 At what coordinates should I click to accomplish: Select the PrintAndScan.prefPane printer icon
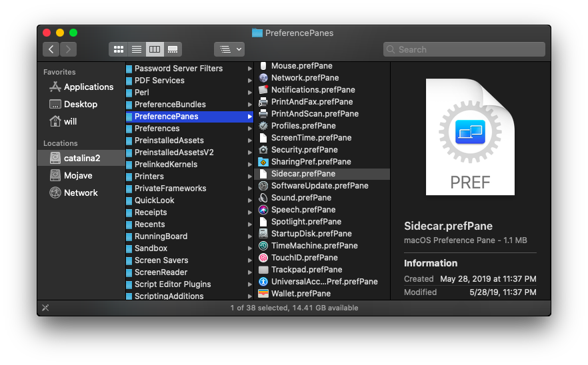coord(263,114)
